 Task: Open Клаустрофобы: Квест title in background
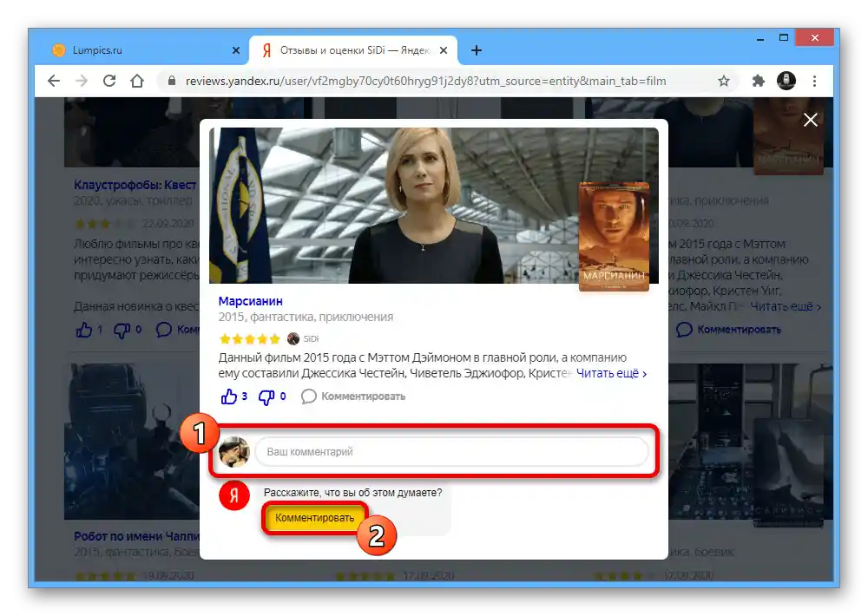click(135, 185)
